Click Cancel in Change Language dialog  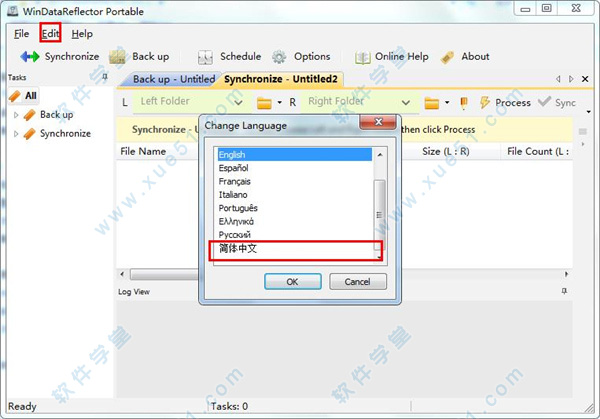click(358, 282)
